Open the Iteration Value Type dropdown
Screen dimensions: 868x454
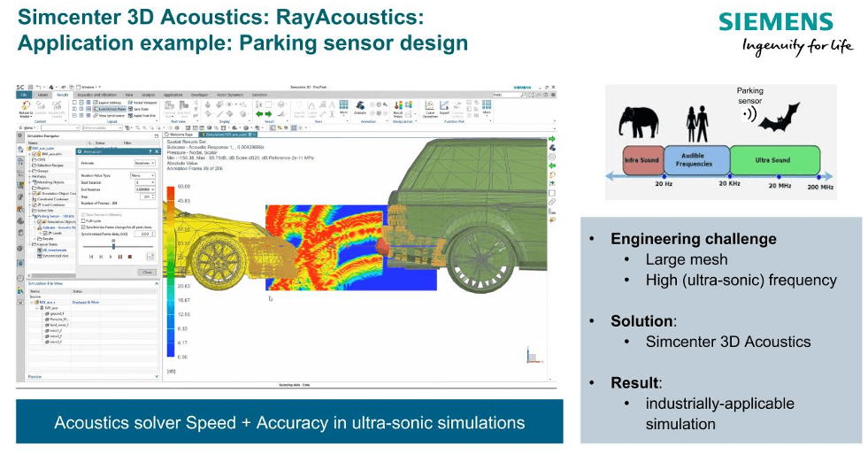142,176
